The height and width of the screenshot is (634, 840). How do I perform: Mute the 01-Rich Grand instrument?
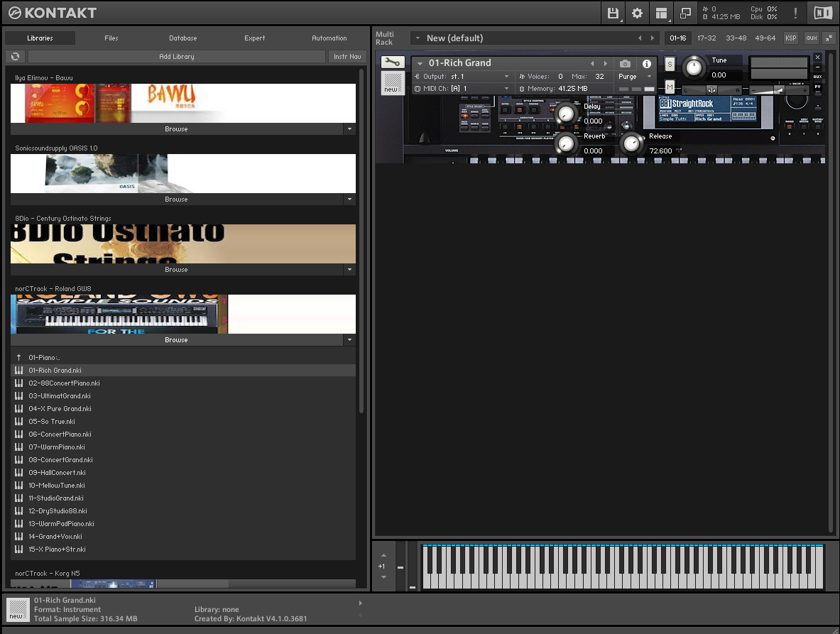click(670, 87)
